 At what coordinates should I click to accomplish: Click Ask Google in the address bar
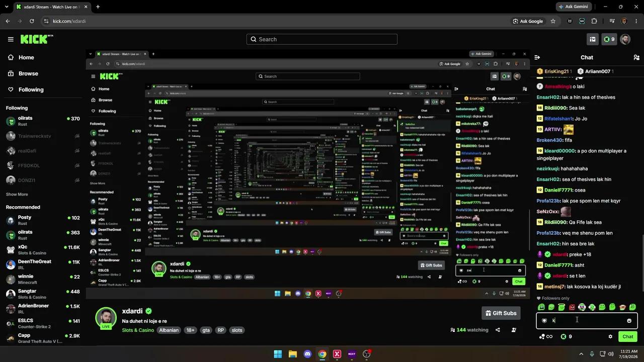[x=528, y=21]
